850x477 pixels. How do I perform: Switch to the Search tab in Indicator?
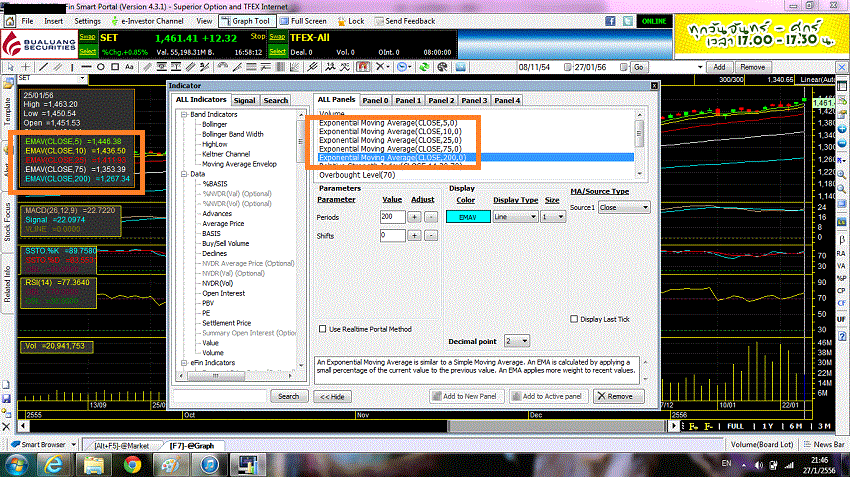click(x=275, y=100)
